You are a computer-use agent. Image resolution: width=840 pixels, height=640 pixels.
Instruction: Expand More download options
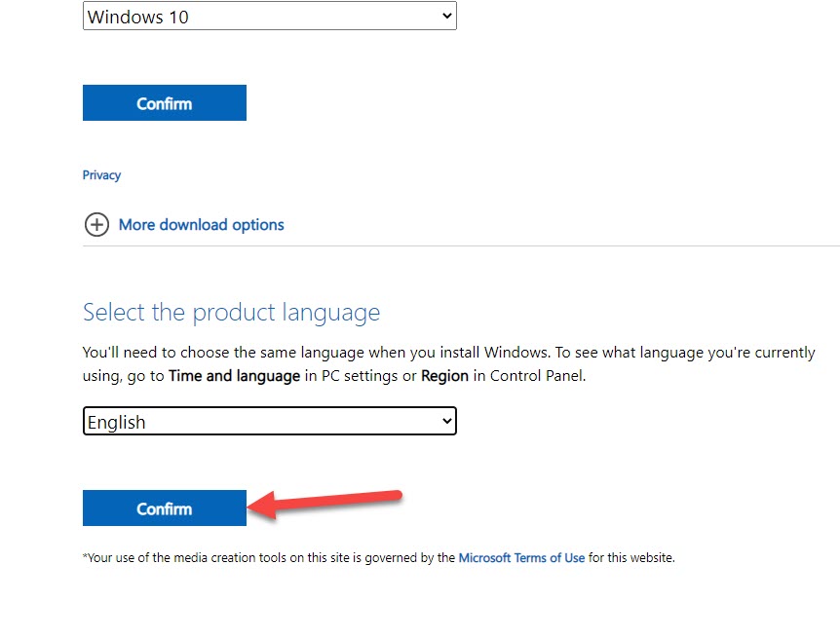pos(201,225)
